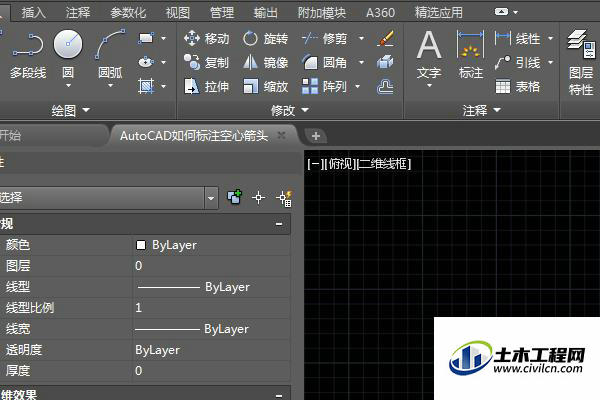Select the Move (移动) tool
600x400 pixels.
(x=207, y=38)
